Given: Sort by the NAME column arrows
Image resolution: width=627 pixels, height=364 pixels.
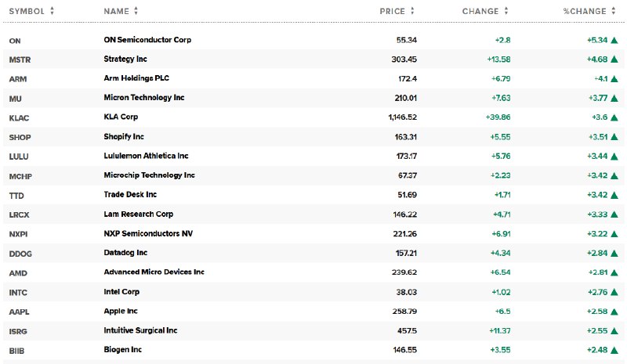Looking at the screenshot, I should click(136, 11).
